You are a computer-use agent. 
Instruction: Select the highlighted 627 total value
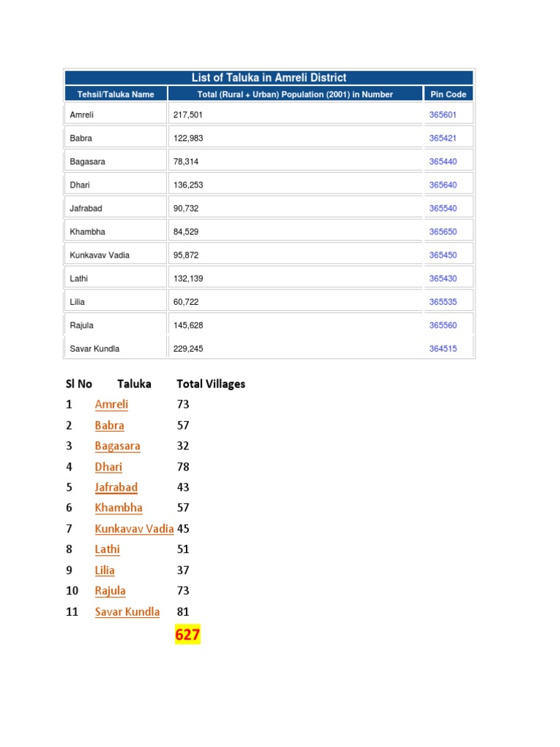click(x=187, y=635)
